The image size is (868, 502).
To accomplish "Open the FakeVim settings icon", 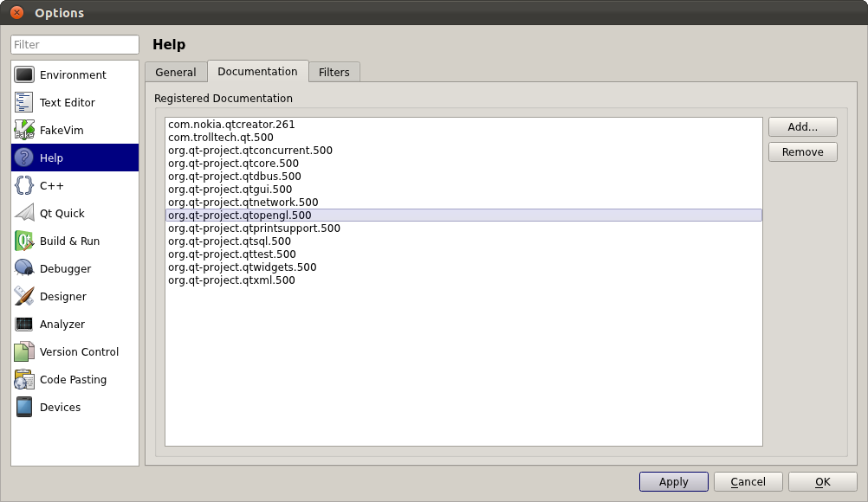I will (x=24, y=131).
